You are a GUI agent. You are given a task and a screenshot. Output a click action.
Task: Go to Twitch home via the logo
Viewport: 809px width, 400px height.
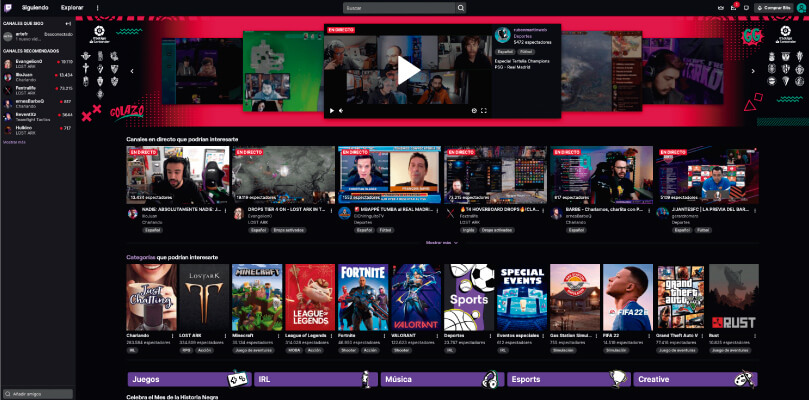coord(8,8)
